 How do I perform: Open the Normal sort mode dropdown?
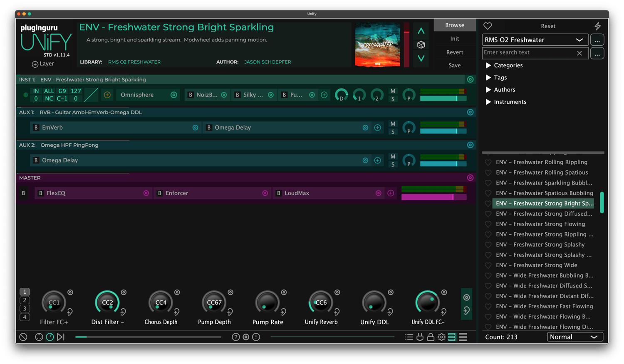click(x=575, y=337)
